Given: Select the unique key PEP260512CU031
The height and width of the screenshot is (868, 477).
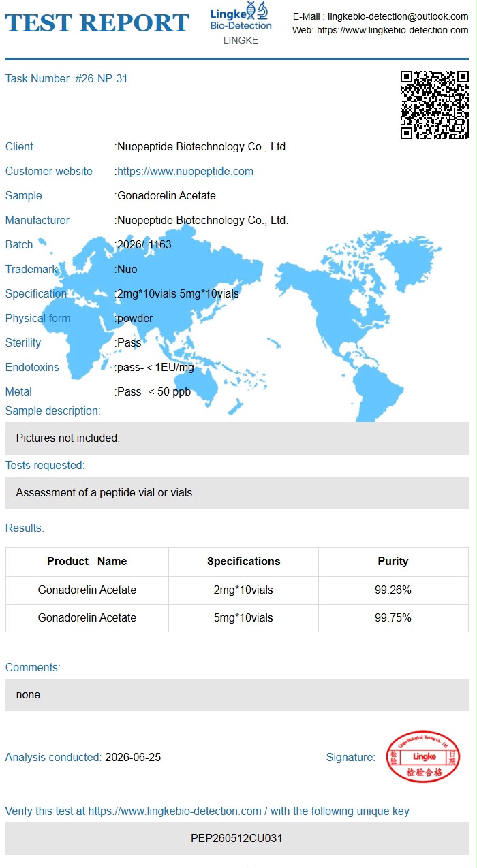Looking at the screenshot, I should click(237, 839).
